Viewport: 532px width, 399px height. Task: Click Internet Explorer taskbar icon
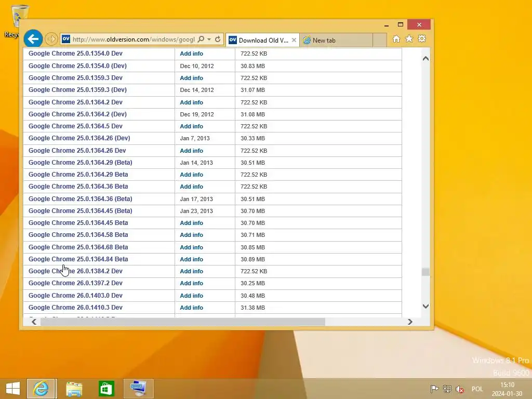(x=42, y=389)
